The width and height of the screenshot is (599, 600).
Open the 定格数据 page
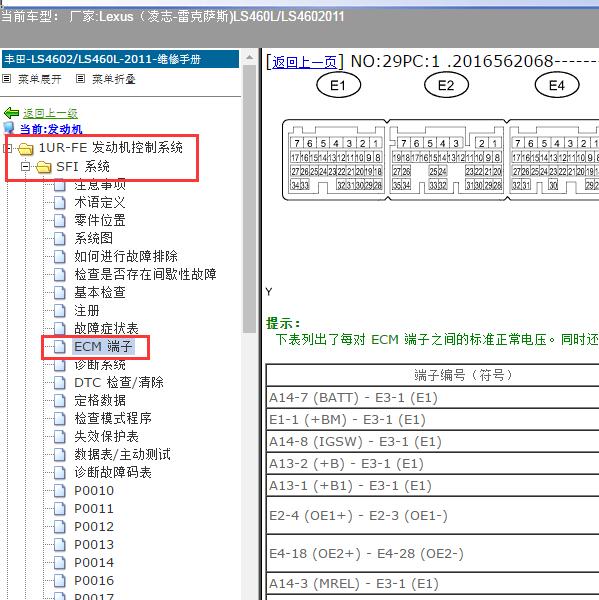point(100,401)
